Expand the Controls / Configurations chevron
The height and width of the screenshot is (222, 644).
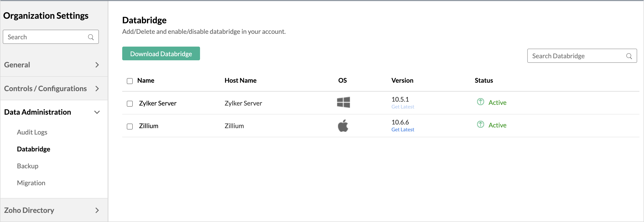click(x=97, y=89)
